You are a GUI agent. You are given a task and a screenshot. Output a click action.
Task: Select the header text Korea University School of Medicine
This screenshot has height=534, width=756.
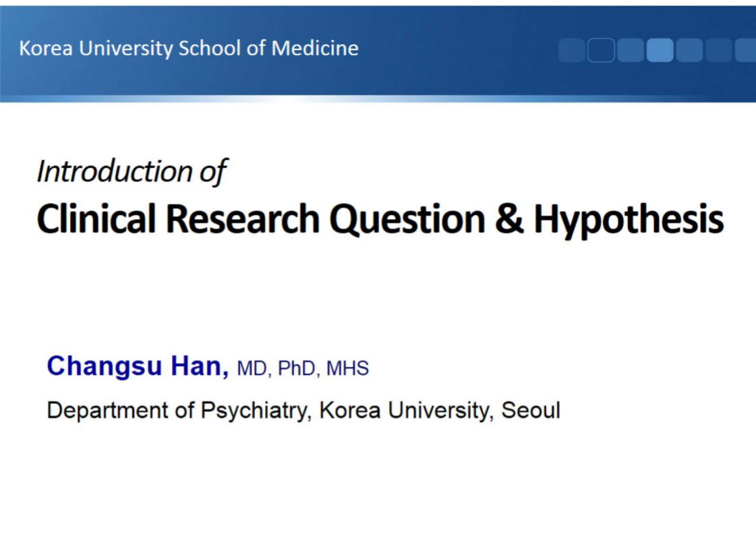click(x=189, y=49)
